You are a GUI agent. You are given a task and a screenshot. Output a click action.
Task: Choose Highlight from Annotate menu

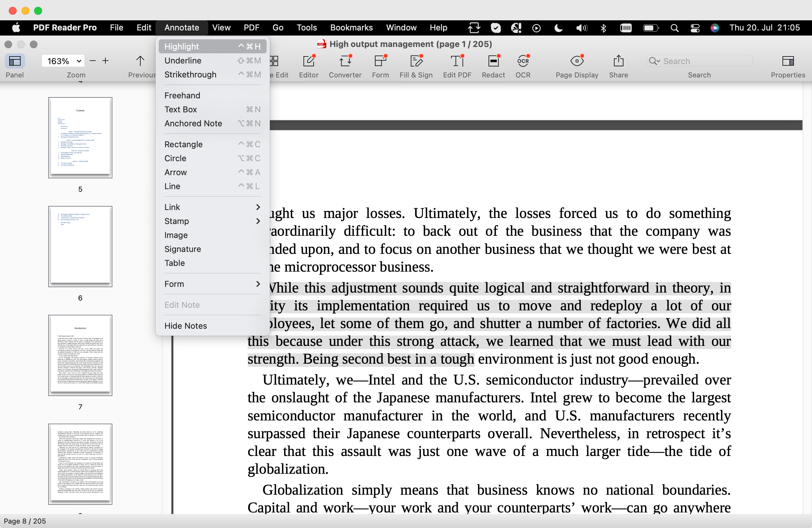coord(212,46)
